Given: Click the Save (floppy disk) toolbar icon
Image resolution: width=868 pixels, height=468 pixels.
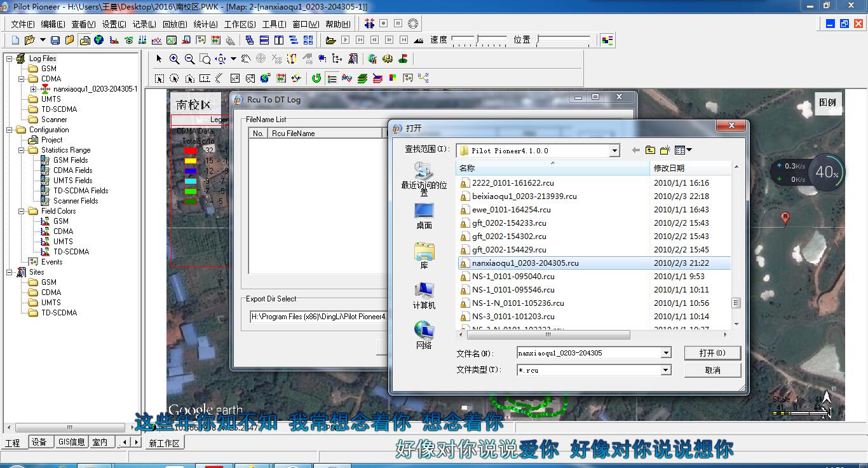Looking at the screenshot, I should pos(55,40).
